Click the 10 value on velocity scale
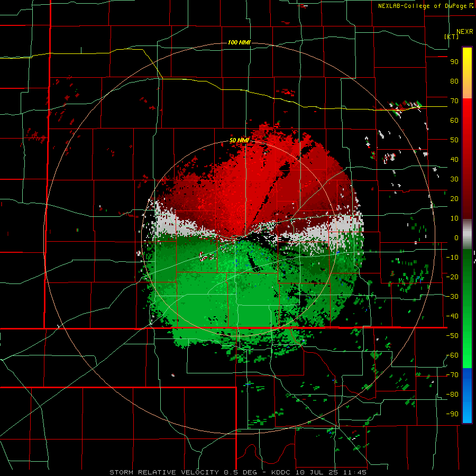This screenshot has height=476, width=476. tap(454, 218)
